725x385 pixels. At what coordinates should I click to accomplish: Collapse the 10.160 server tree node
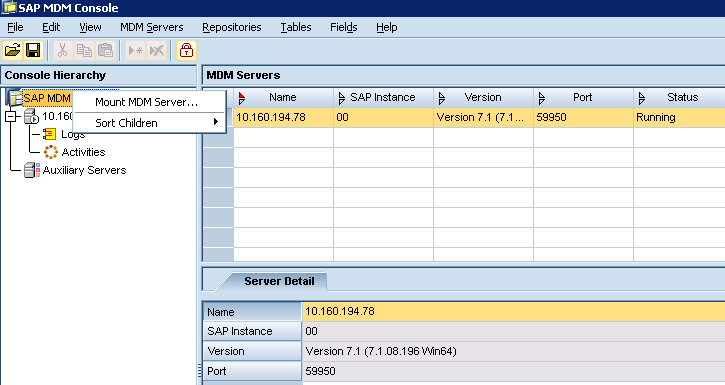tap(10, 116)
